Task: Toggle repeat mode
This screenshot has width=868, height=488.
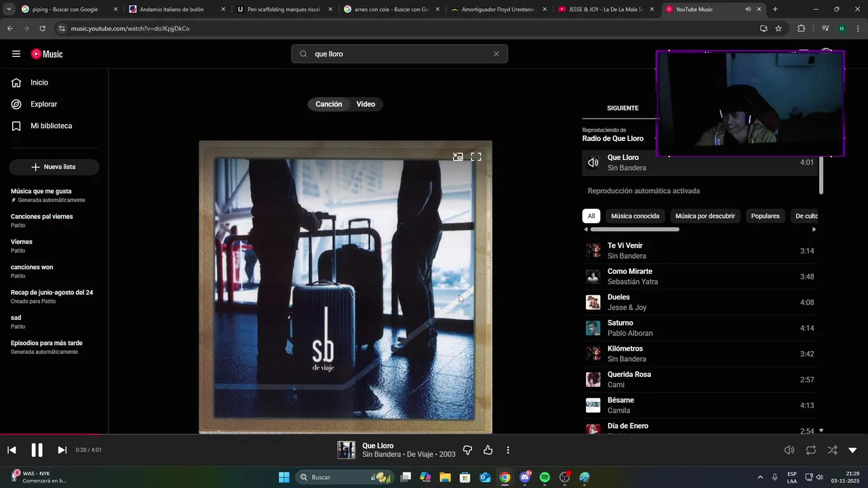Action: pos(810,450)
